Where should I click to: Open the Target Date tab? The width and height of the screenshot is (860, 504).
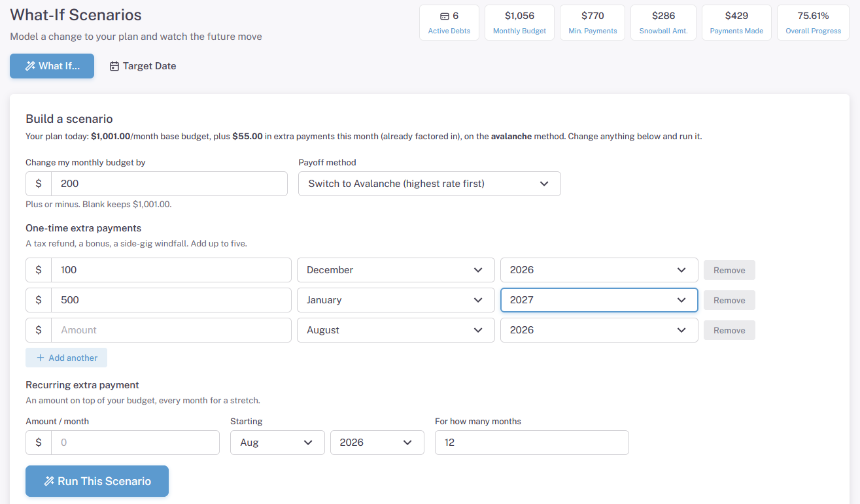[143, 66]
